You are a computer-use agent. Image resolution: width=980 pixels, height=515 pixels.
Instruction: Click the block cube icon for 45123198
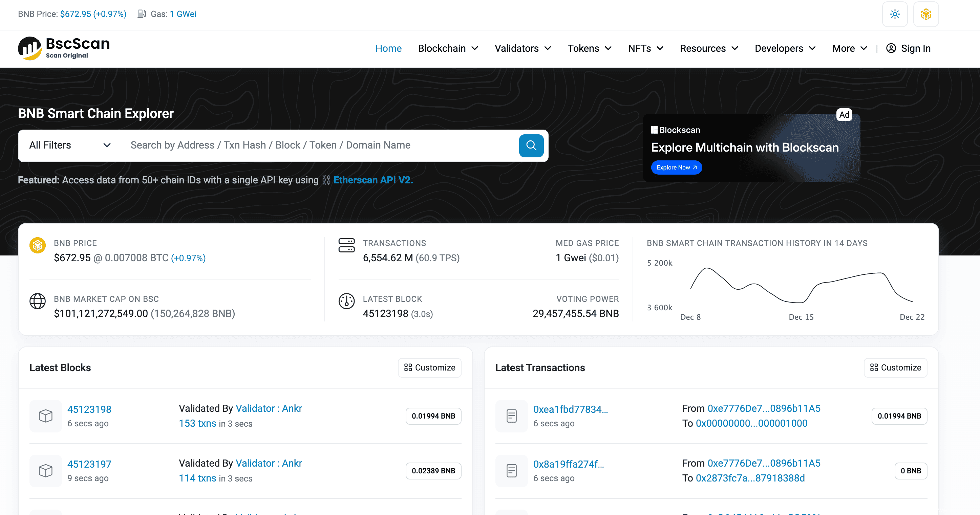point(46,416)
